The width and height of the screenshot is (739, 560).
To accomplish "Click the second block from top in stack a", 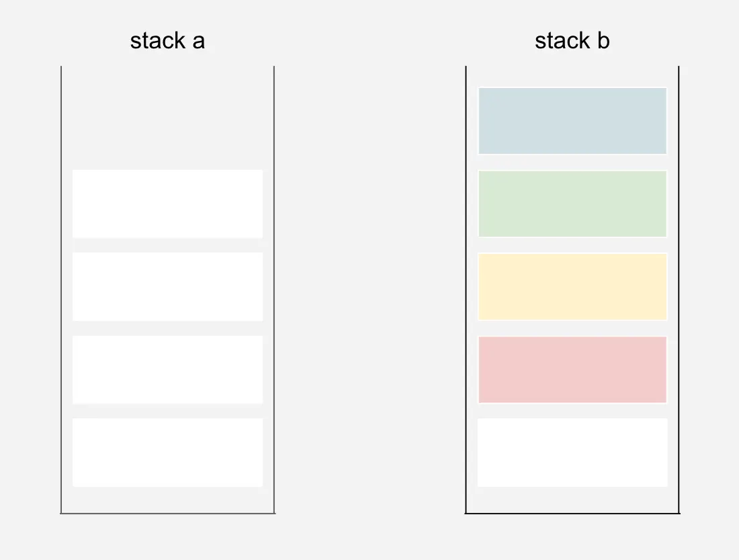I will coord(167,287).
